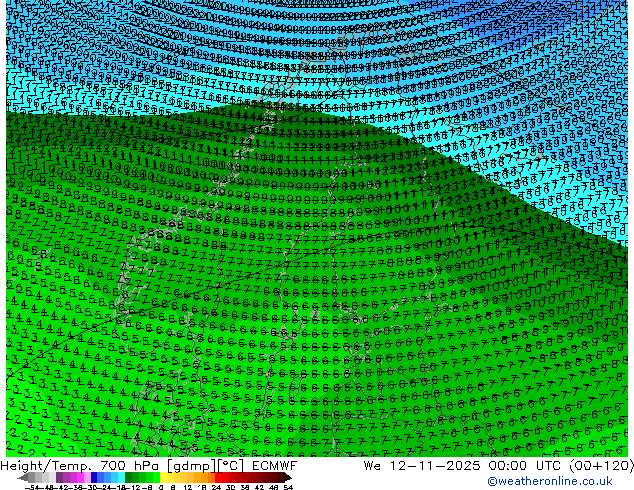Pick the dark blue swatch in the temperature legend
The image size is (634, 490).
(94, 477)
